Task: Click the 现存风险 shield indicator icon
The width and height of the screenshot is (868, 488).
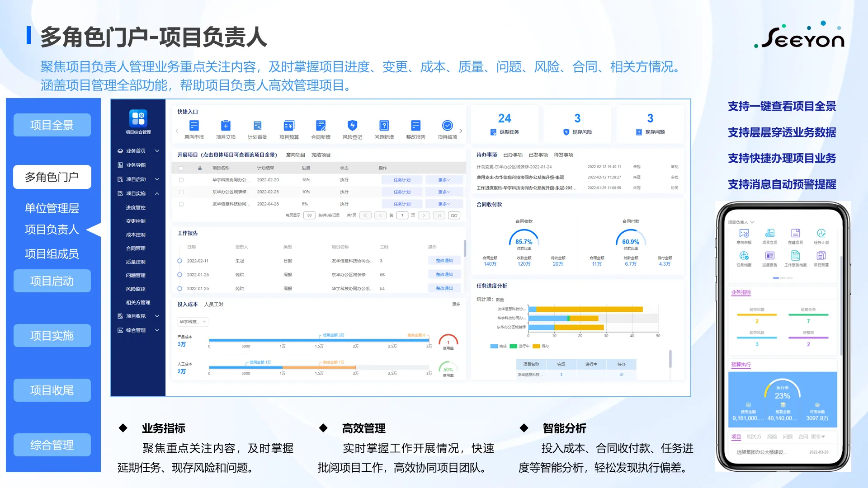Action: (566, 132)
